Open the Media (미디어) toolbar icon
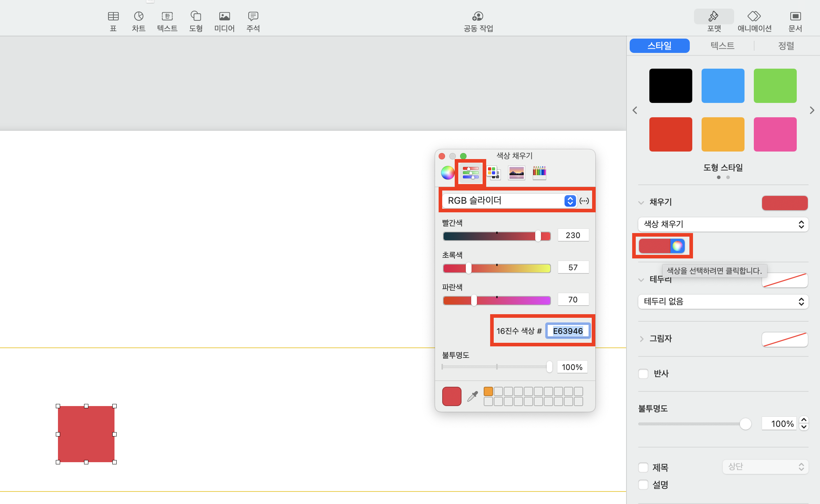Viewport: 820px width, 504px height. tap(224, 16)
